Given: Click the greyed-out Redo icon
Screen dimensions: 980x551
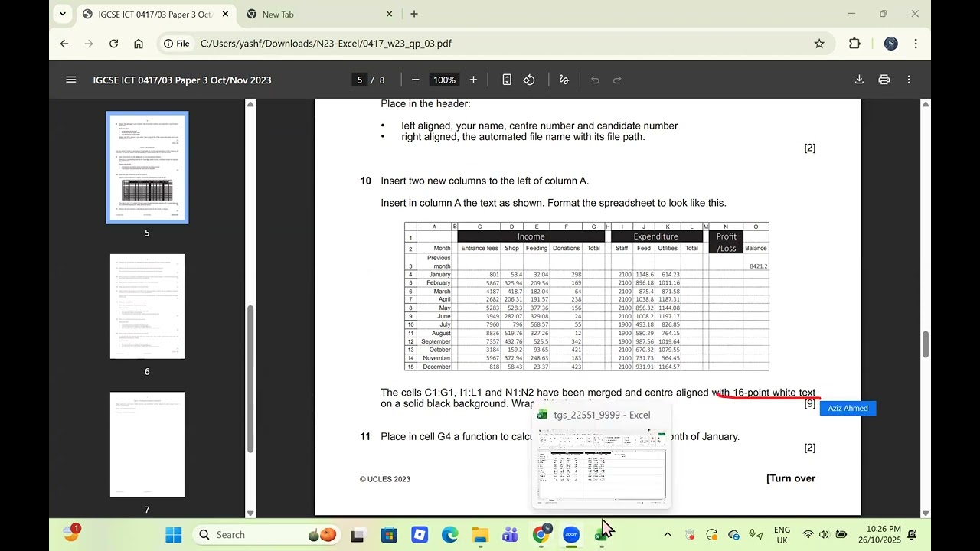Looking at the screenshot, I should (x=617, y=80).
